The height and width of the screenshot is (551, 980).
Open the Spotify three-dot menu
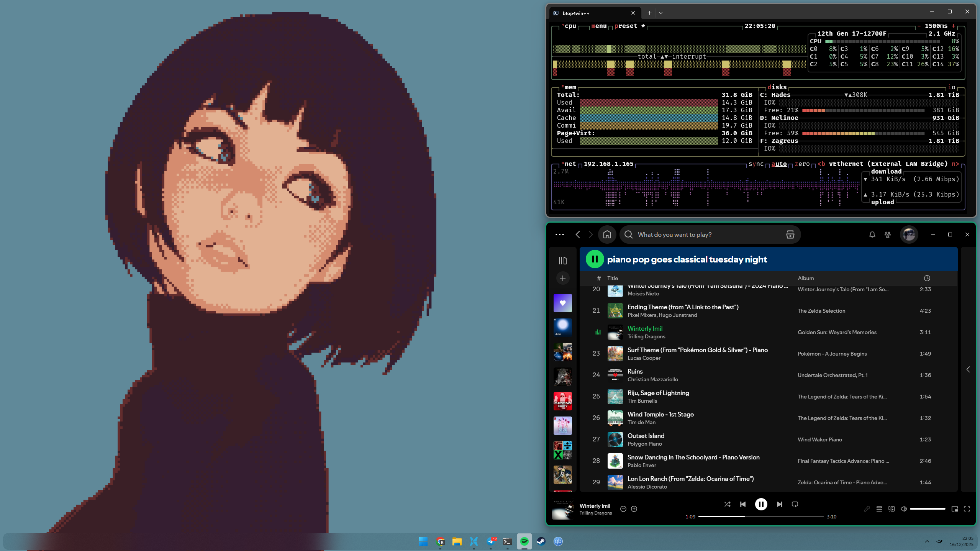(x=559, y=235)
